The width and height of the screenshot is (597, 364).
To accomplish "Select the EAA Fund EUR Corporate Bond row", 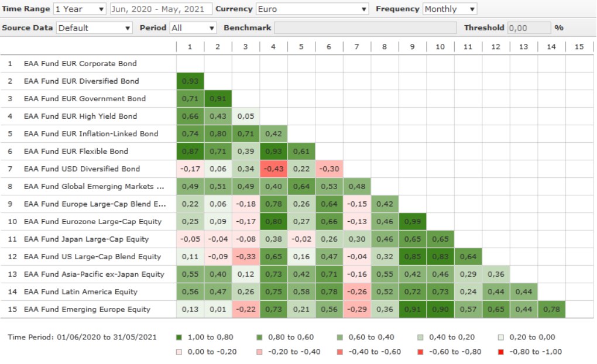I will (80, 63).
